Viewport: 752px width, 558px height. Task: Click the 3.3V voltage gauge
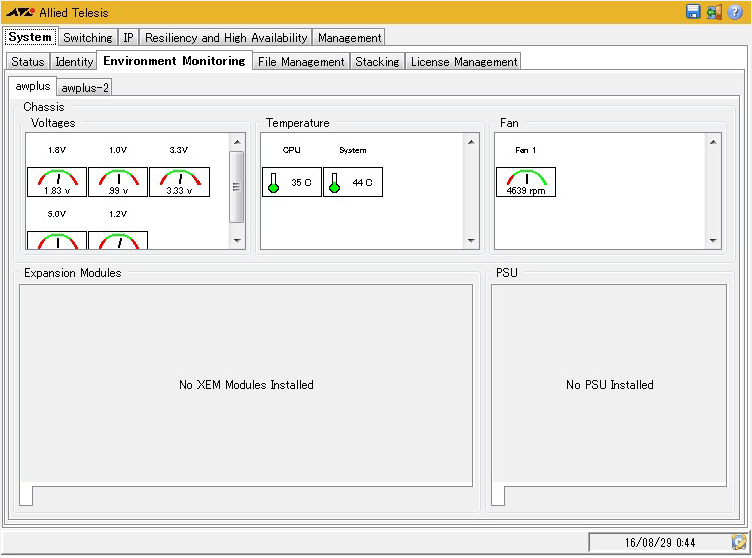click(179, 182)
